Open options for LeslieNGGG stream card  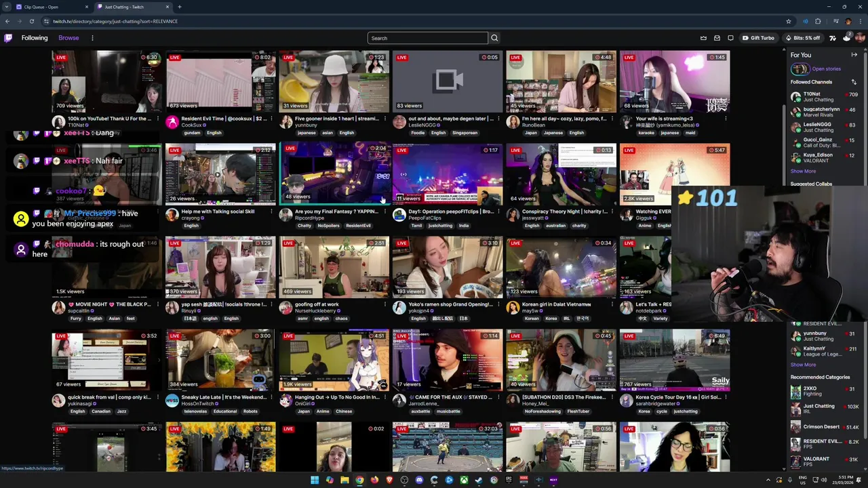point(498,119)
